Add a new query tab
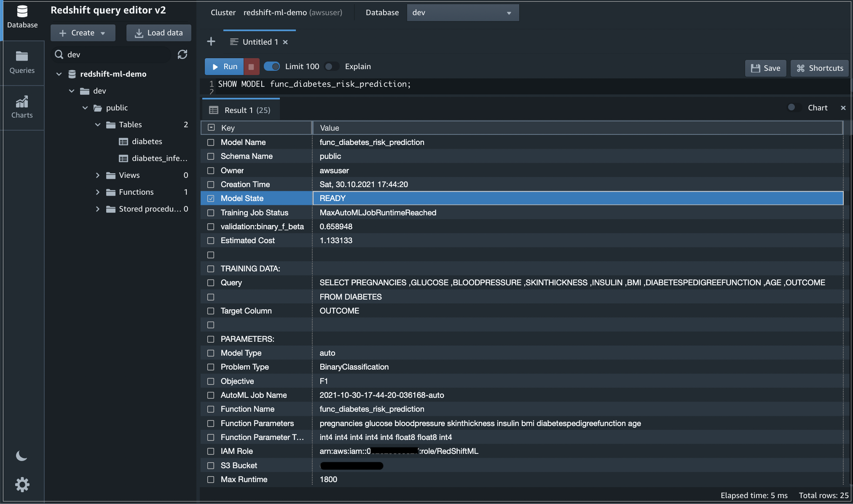 (211, 42)
